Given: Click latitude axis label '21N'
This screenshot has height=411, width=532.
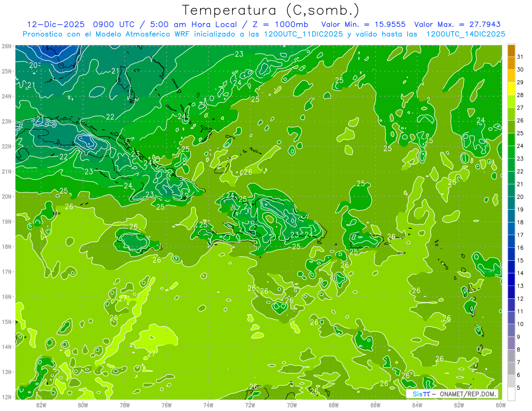Looking at the screenshot, I should (6, 172).
